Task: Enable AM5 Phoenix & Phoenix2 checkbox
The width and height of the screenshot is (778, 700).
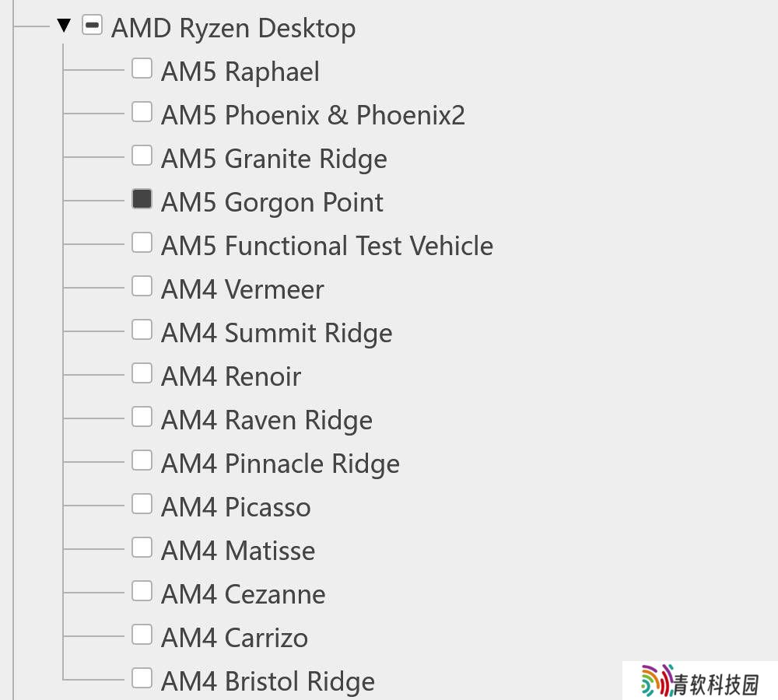Action: [x=142, y=112]
